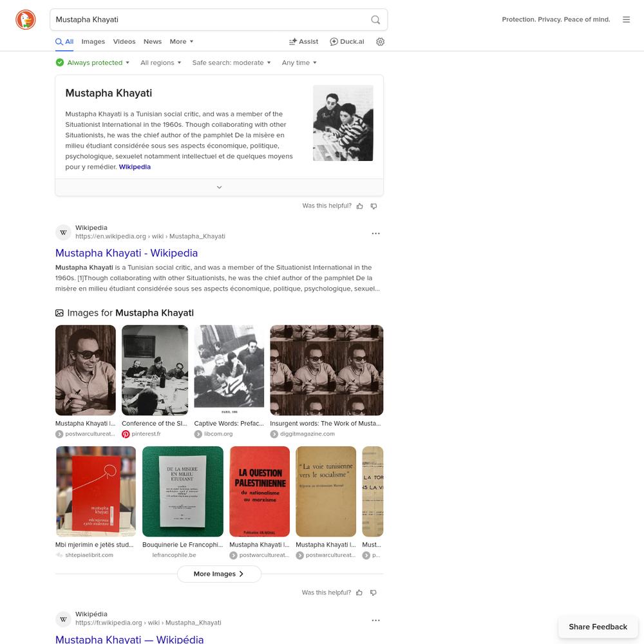Image resolution: width=644 pixels, height=644 pixels.
Task: Click thumbs down under the images section
Action: click(x=374, y=592)
